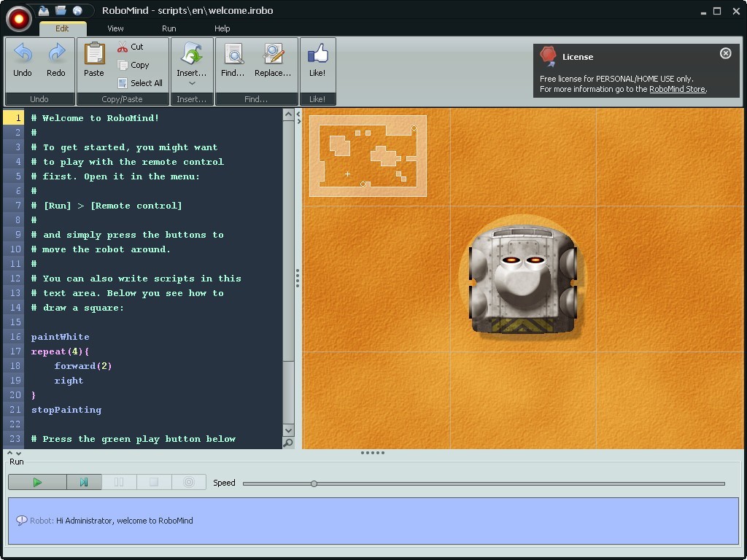Click the pause button in Run panel
The height and width of the screenshot is (560, 747).
(x=119, y=482)
